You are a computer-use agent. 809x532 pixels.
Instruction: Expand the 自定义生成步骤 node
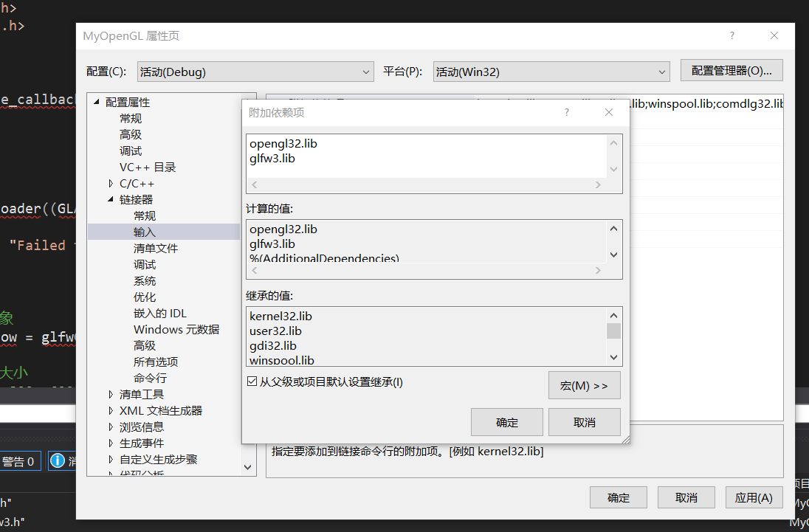pyautogui.click(x=111, y=459)
